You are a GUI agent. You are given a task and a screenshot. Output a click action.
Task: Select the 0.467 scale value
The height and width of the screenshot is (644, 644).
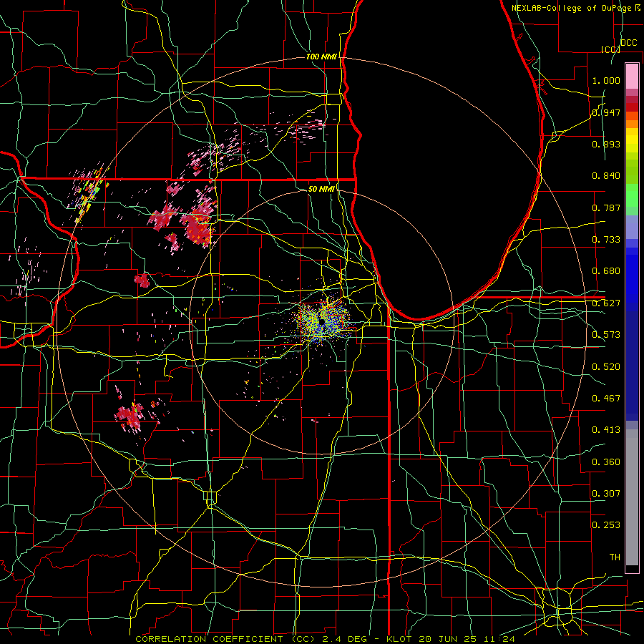606,398
